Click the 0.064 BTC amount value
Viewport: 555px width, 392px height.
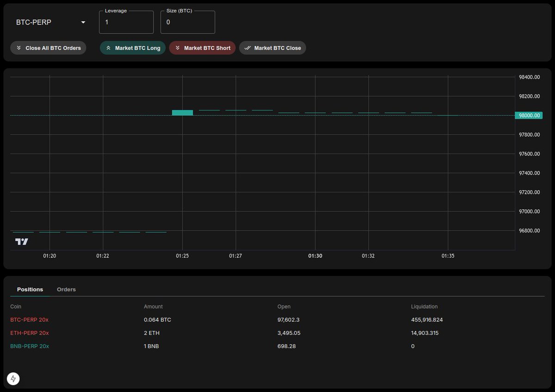tap(157, 320)
